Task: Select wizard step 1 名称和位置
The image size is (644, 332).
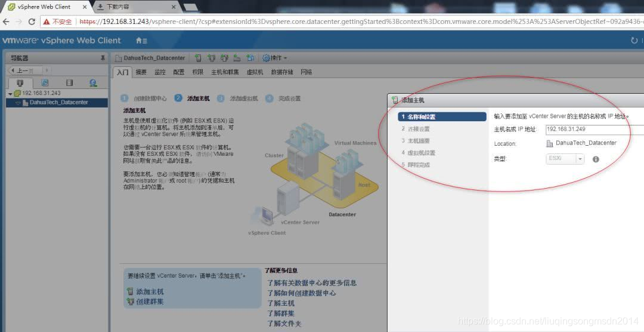Action: point(442,117)
